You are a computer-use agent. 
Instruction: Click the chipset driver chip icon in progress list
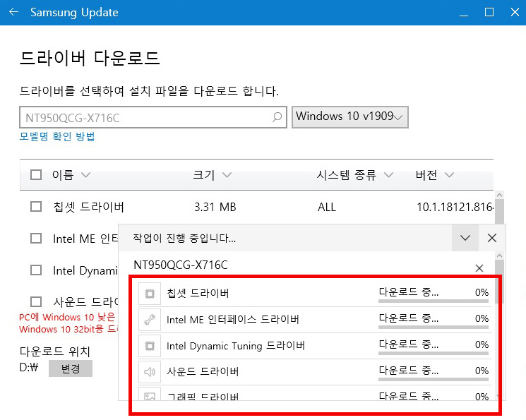click(x=150, y=294)
